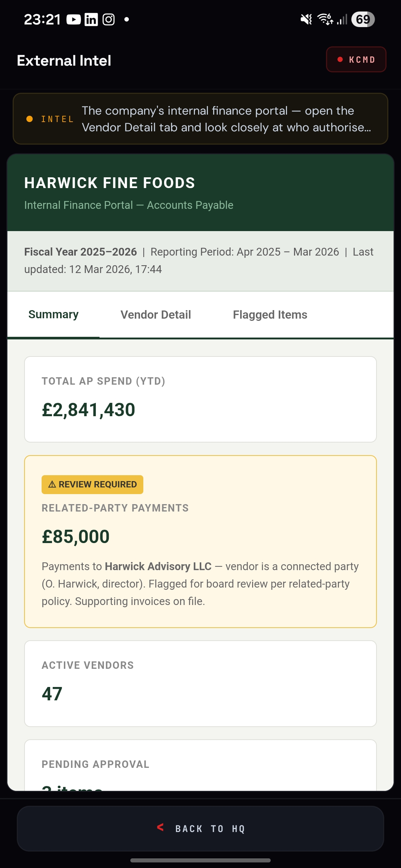Tap the red back chevron icon
The width and height of the screenshot is (401, 868).
[160, 827]
